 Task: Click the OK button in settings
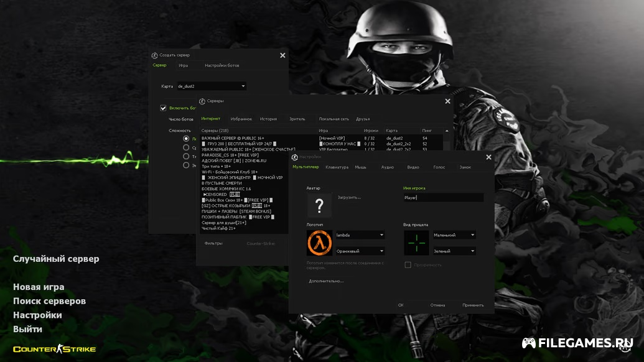pyautogui.click(x=401, y=305)
